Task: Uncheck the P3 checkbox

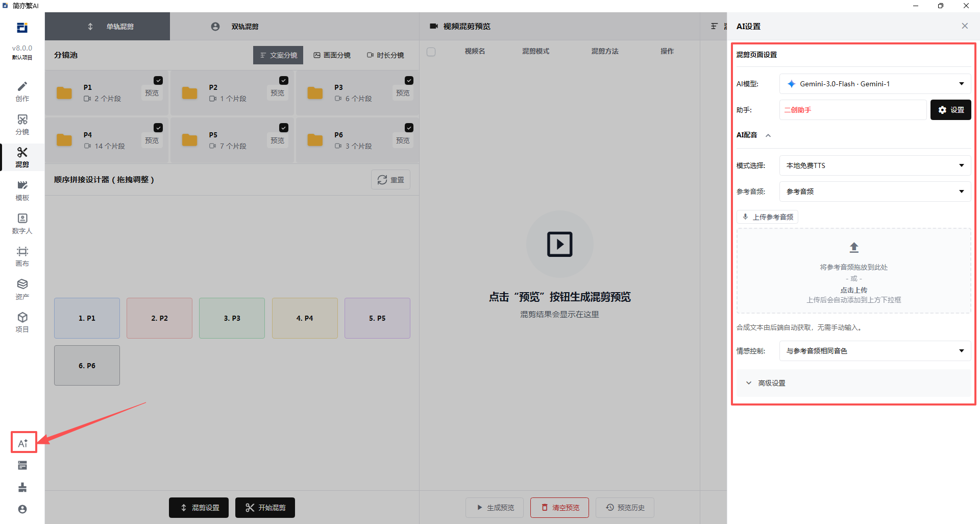Action: 409,80
